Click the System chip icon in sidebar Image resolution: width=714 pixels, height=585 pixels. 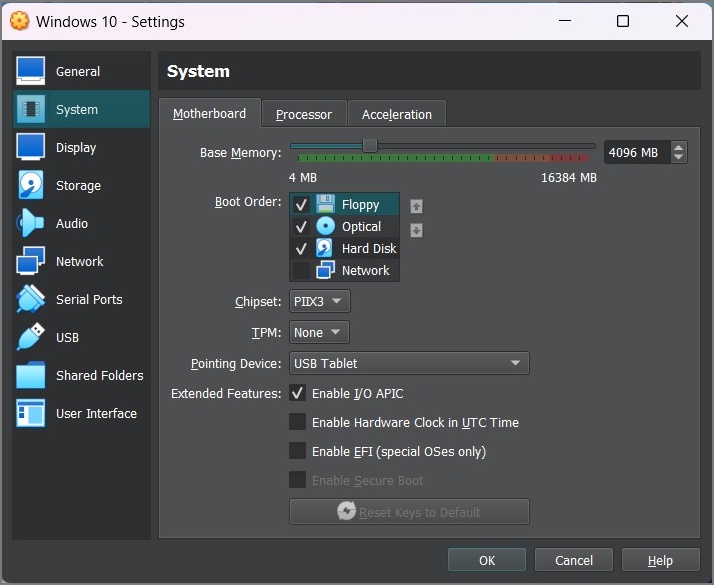[x=31, y=109]
